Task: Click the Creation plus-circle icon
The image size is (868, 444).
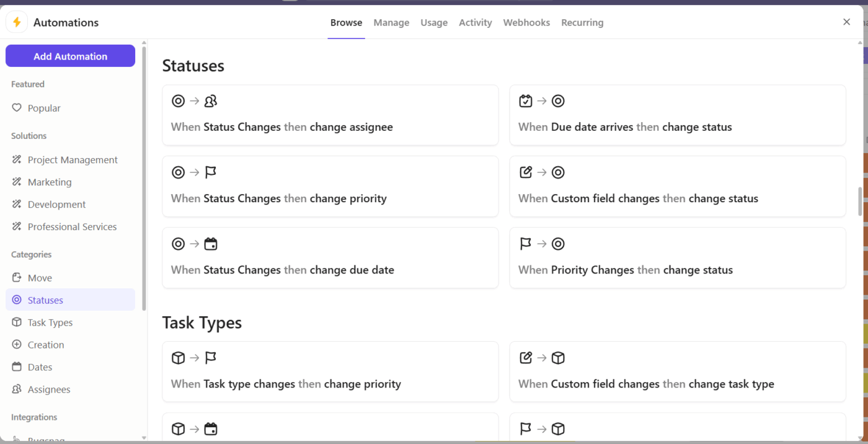Action: pyautogui.click(x=17, y=345)
